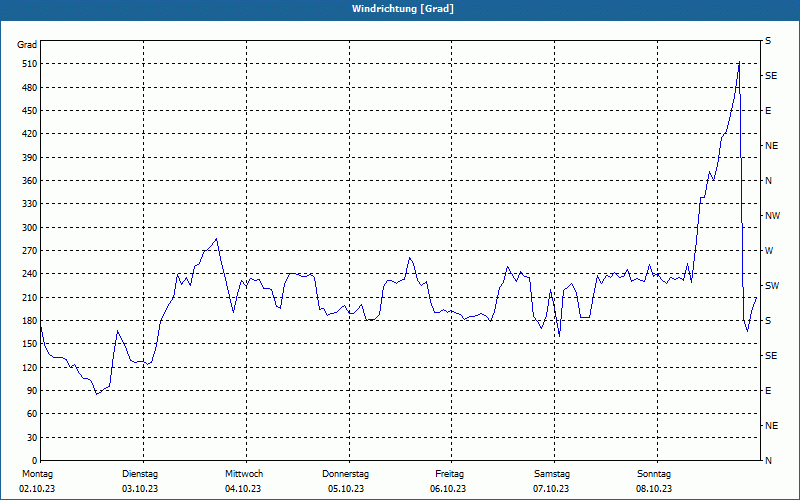
Task: Click the 'Sonntag' day label
Action: tap(654, 474)
